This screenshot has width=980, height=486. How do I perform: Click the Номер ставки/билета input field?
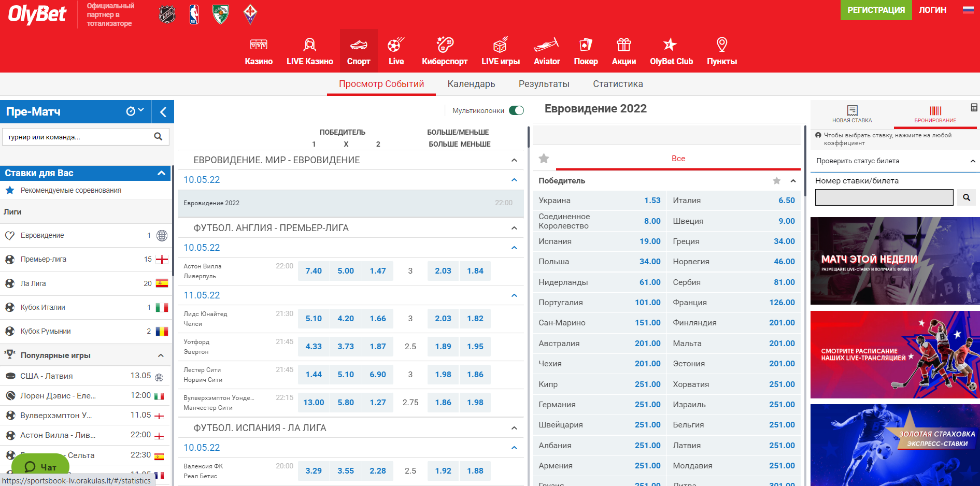(884, 197)
